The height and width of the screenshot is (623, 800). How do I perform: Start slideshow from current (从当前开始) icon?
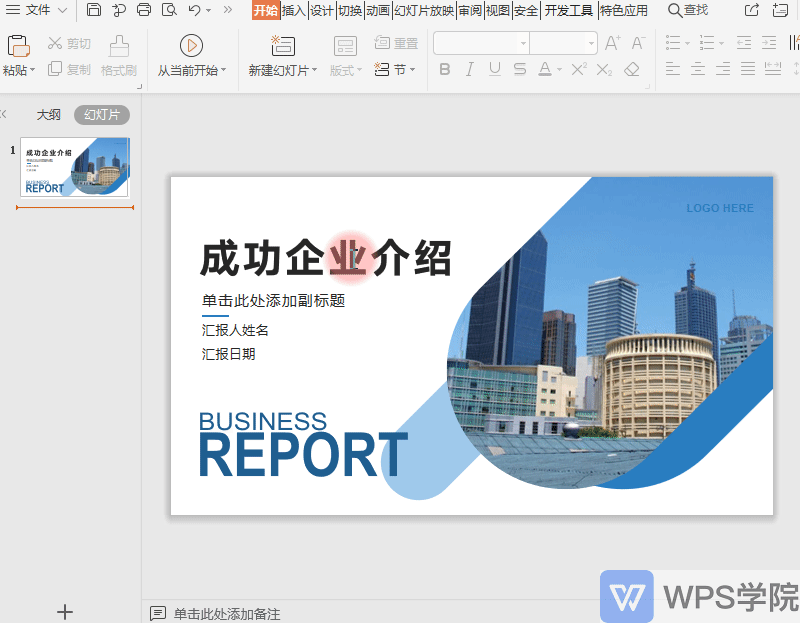pos(191,46)
